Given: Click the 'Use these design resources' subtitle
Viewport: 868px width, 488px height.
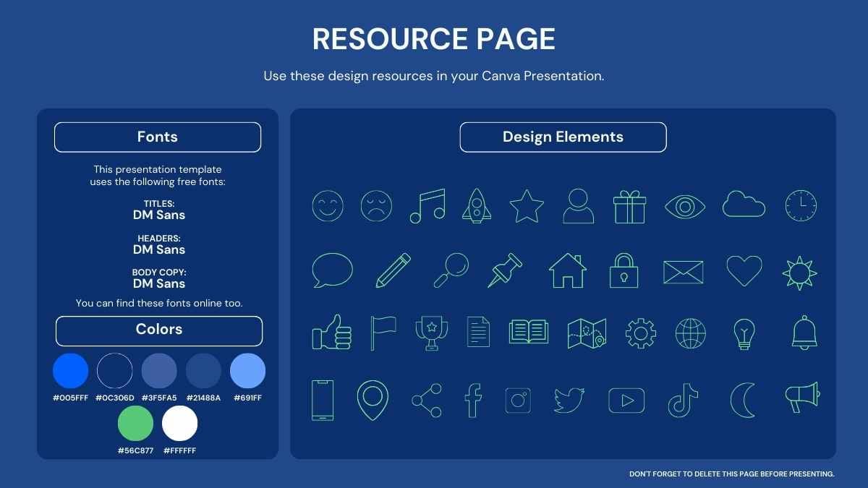Looking at the screenshot, I should click(x=433, y=76).
